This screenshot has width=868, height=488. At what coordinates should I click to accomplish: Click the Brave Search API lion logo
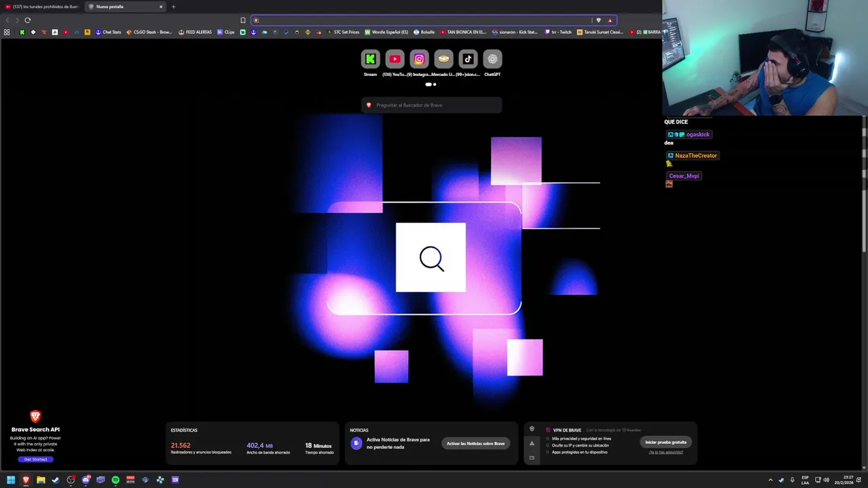(35, 416)
